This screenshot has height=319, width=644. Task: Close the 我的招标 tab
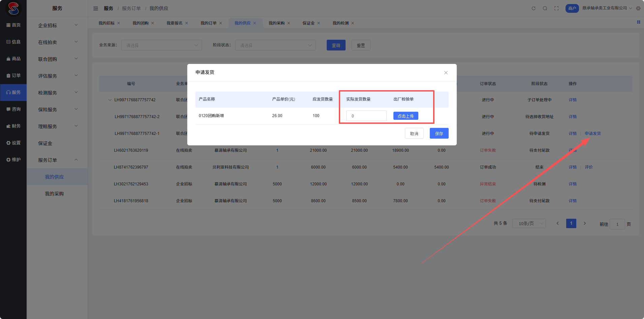119,23
